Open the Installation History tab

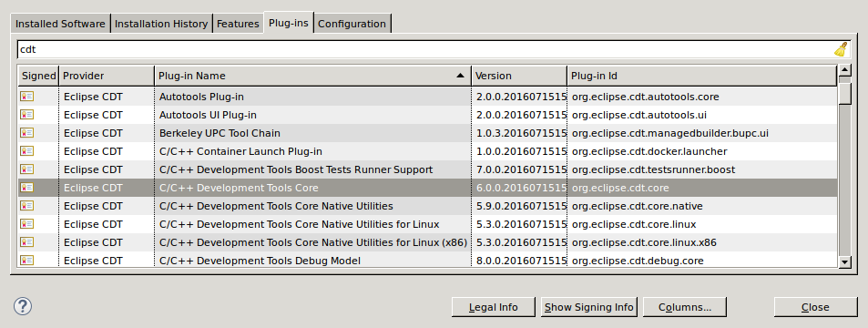161,24
